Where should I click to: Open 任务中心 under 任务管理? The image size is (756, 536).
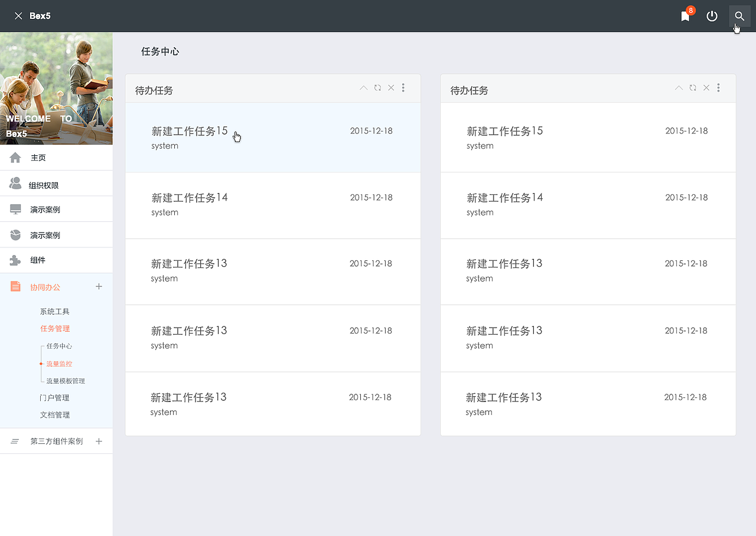[x=59, y=346]
